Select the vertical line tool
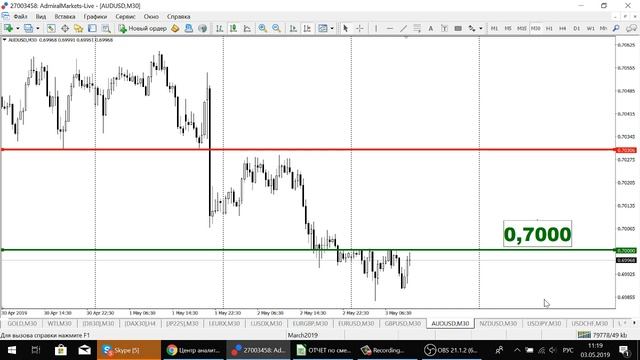Viewport: 640px width, 360px height. pyautogui.click(x=376, y=28)
